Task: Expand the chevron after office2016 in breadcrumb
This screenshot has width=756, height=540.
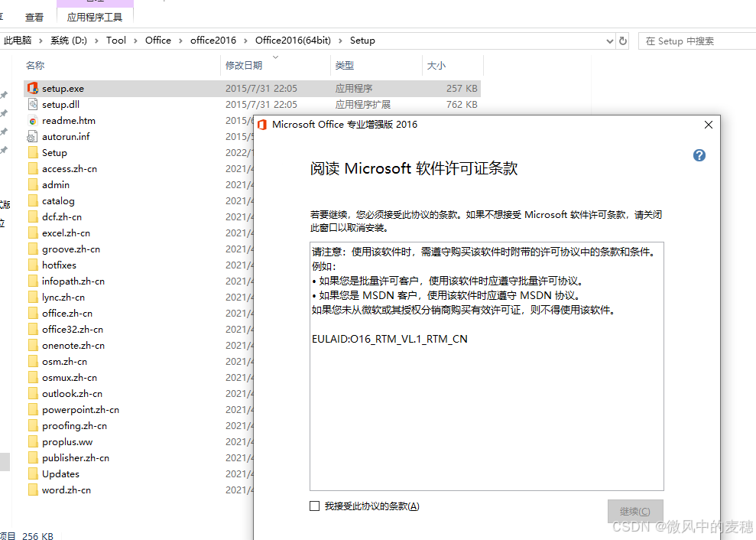Action: tap(245, 41)
